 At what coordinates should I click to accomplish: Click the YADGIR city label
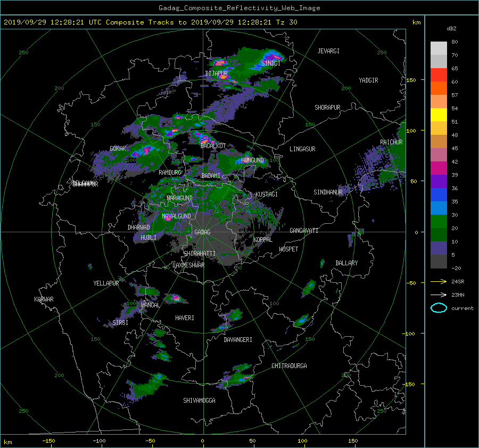[368, 80]
